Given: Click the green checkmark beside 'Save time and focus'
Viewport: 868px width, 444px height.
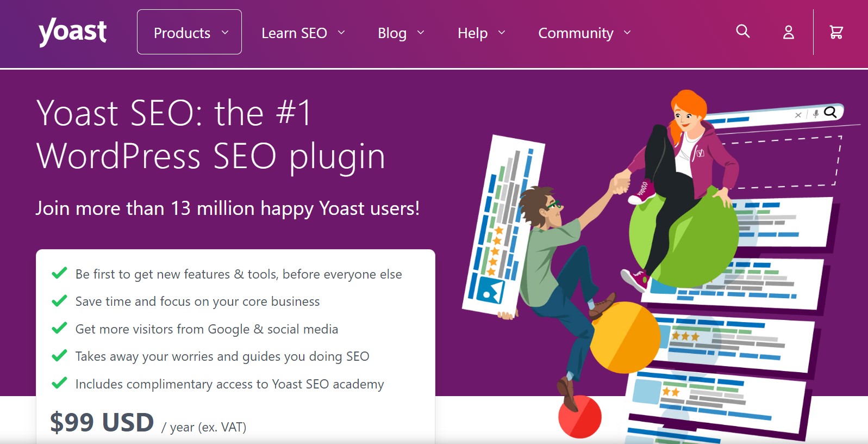Looking at the screenshot, I should click(59, 301).
